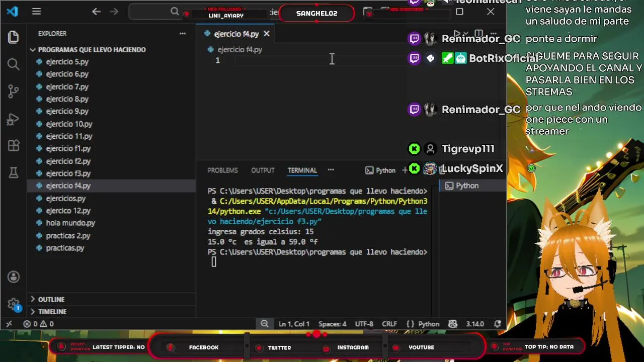Open file ejercicio 5.py
This screenshot has width=644, height=362.
pyautogui.click(x=67, y=61)
